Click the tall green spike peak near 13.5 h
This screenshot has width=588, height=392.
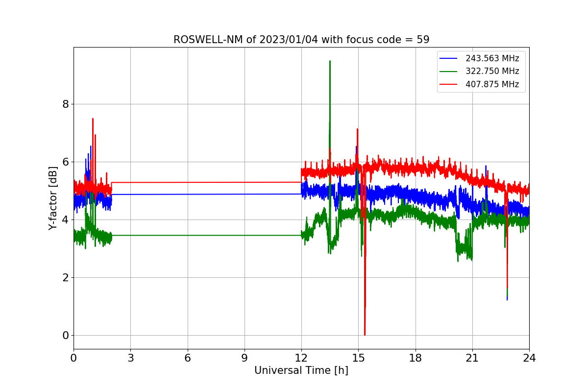[x=330, y=62]
